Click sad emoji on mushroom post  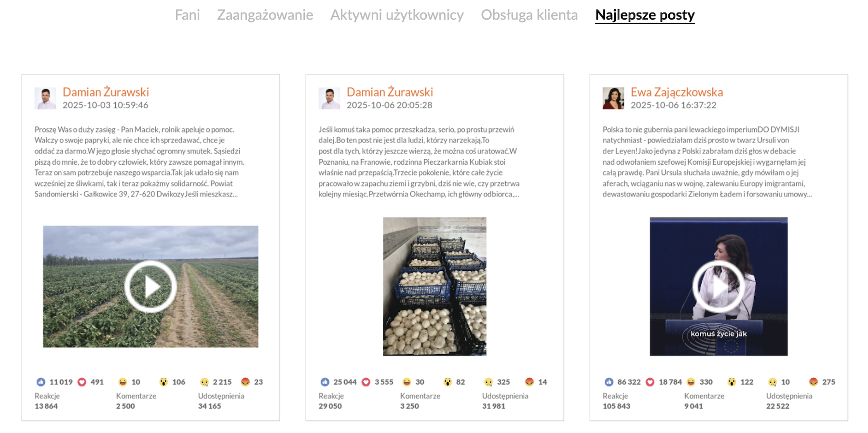(x=488, y=382)
